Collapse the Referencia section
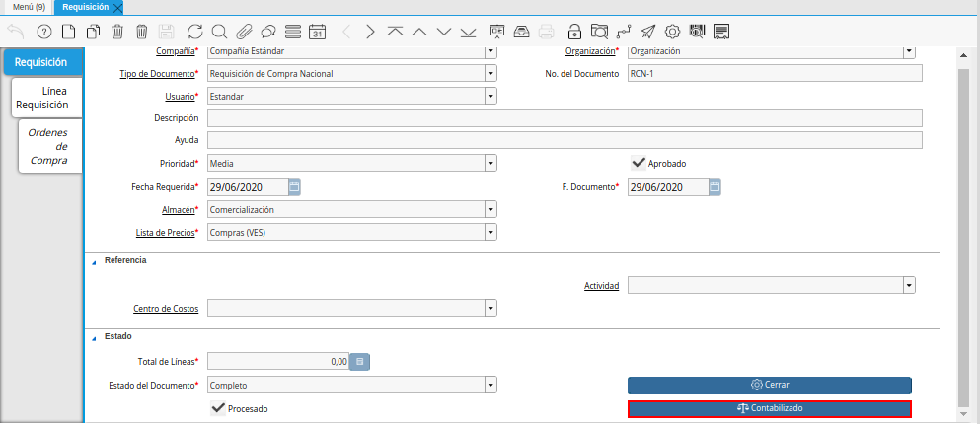The image size is (980, 424). (x=95, y=260)
